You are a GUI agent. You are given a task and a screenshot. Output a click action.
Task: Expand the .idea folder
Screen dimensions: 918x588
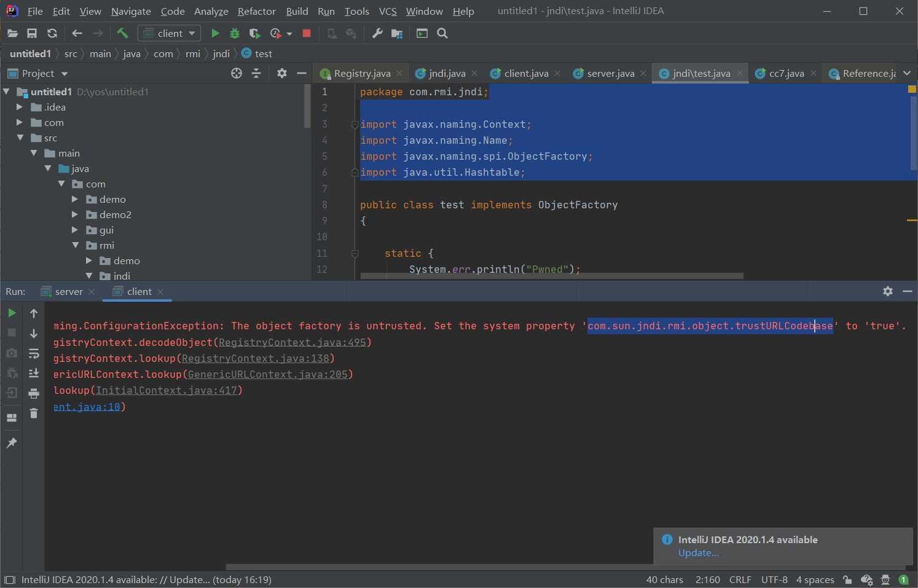[20, 107]
